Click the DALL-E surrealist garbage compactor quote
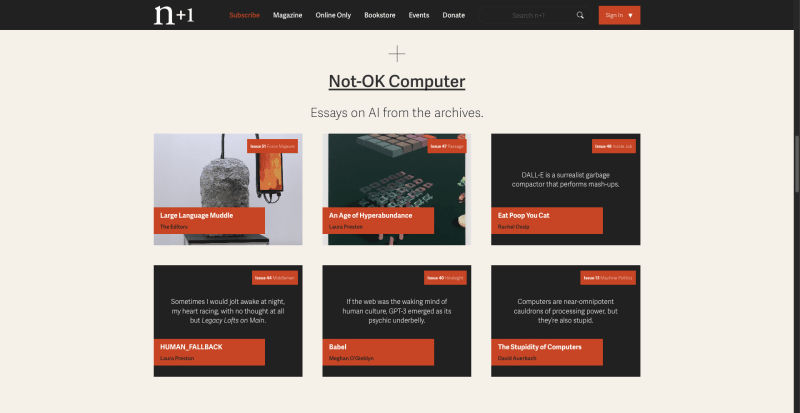 tap(565, 180)
